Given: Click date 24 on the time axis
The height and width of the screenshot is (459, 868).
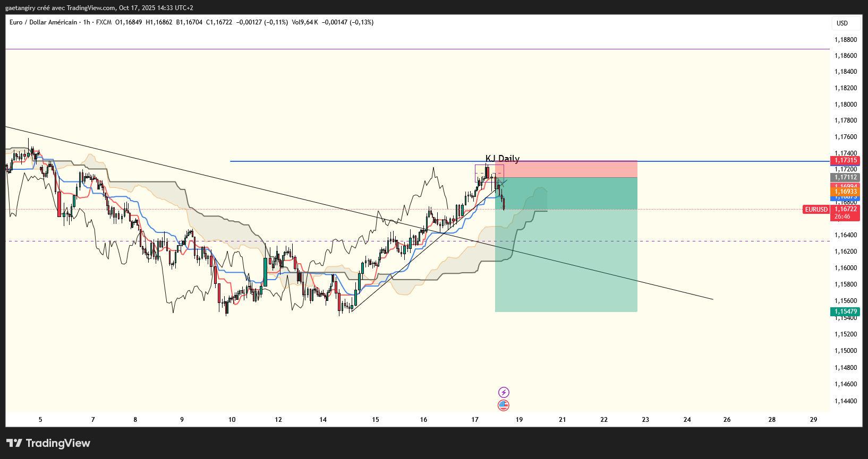Looking at the screenshot, I should point(687,420).
